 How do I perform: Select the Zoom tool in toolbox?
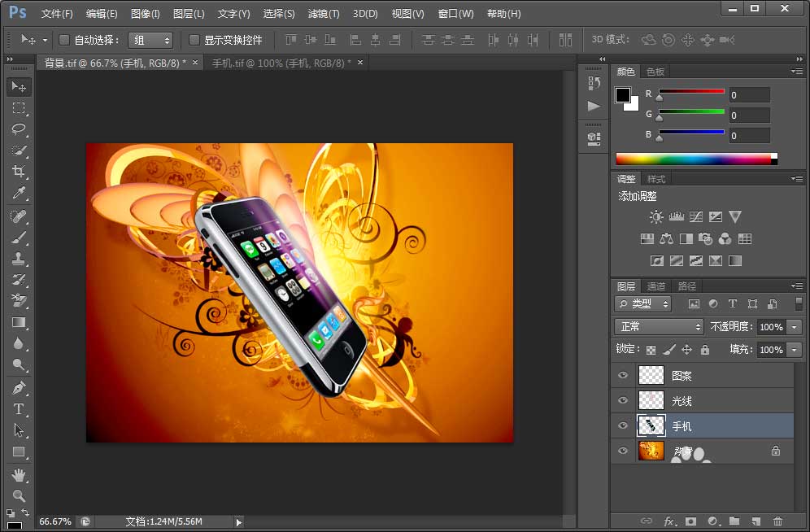20,496
